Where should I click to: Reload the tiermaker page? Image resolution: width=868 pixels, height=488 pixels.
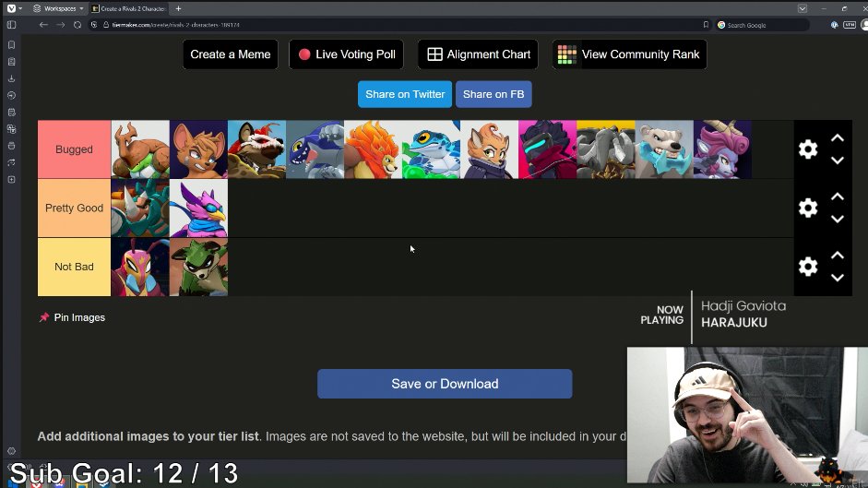[77, 25]
